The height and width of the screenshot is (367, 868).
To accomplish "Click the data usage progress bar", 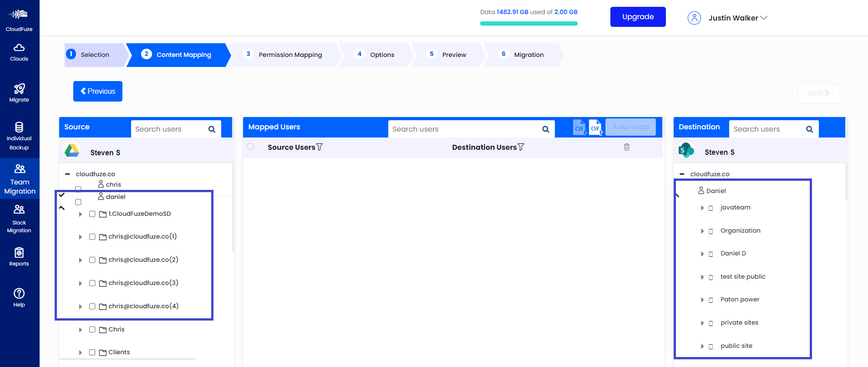I will (529, 23).
